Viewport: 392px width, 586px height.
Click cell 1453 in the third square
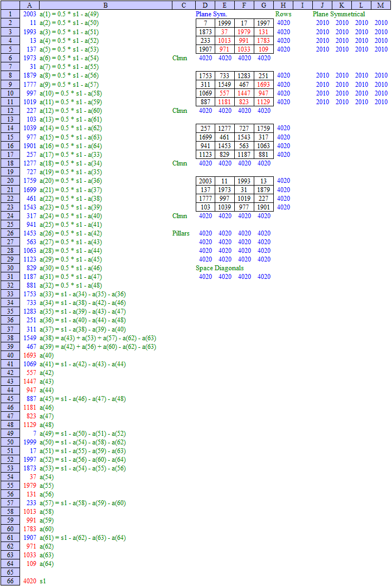click(x=224, y=146)
